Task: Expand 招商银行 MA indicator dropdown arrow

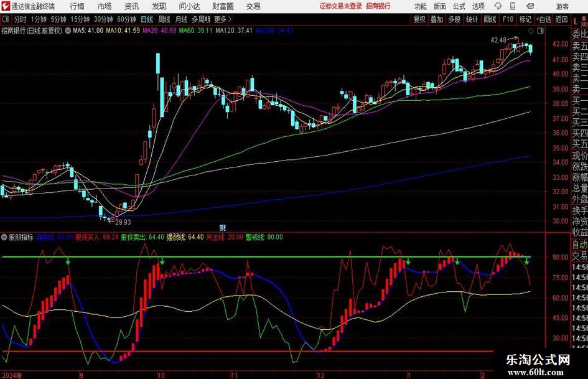Action: [68, 30]
